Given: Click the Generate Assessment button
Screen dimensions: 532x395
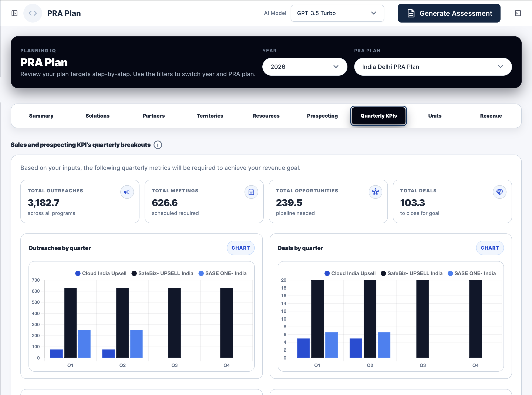Looking at the screenshot, I should 449,13.
